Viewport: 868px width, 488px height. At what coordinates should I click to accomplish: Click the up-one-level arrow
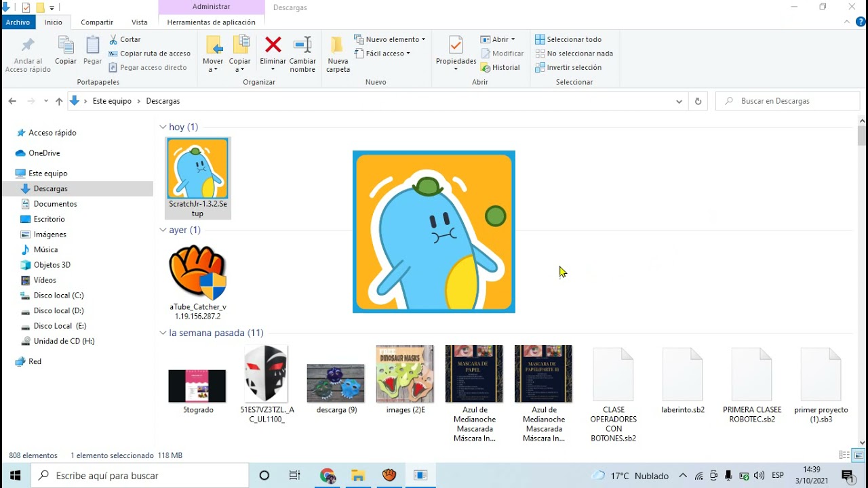[x=59, y=101]
